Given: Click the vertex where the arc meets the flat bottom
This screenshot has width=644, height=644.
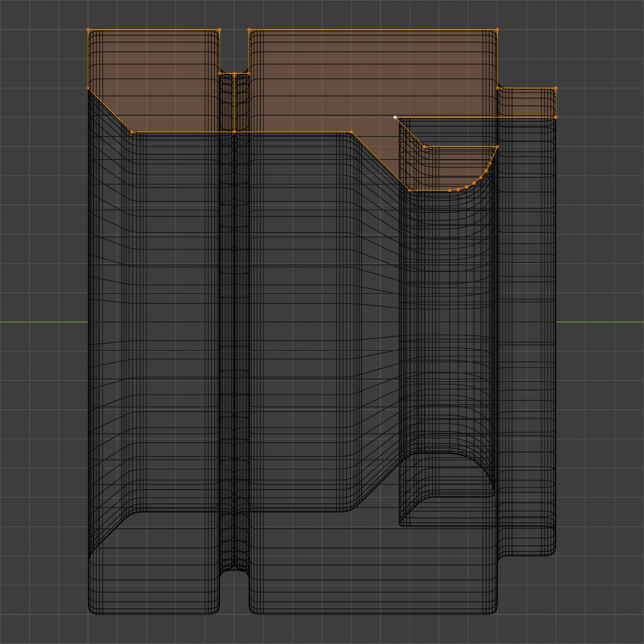Looking at the screenshot, I should pyautogui.click(x=450, y=190).
